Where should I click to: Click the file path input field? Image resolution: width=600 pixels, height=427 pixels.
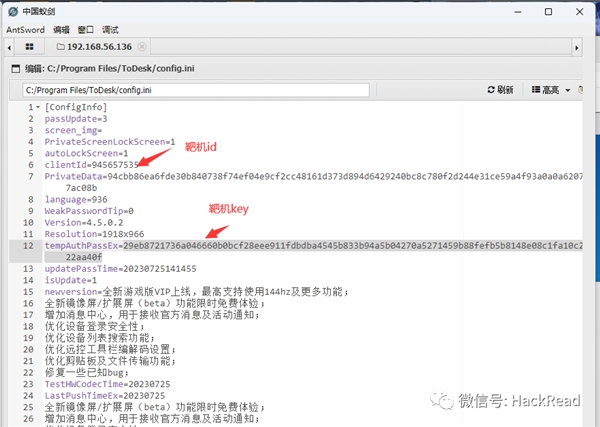coord(196,90)
